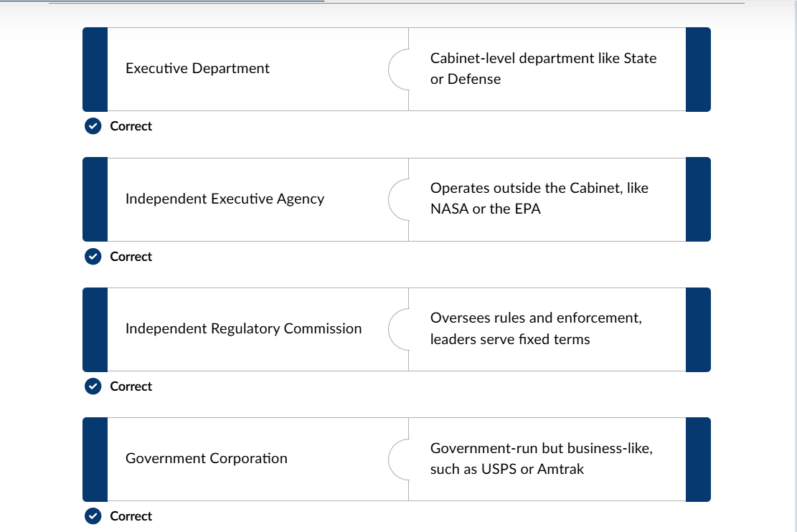Click the checkmark icon under Executive Department
797x532 pixels.
point(93,126)
